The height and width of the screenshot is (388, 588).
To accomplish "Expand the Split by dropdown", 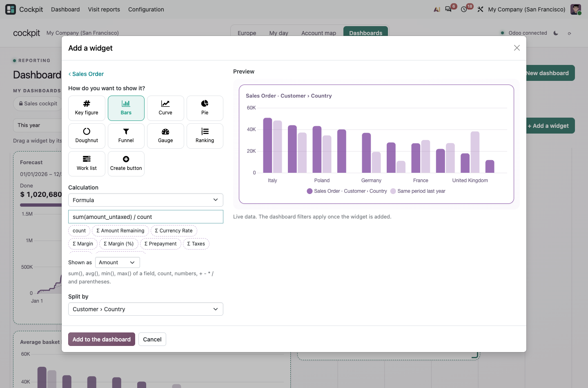I will [x=146, y=309].
